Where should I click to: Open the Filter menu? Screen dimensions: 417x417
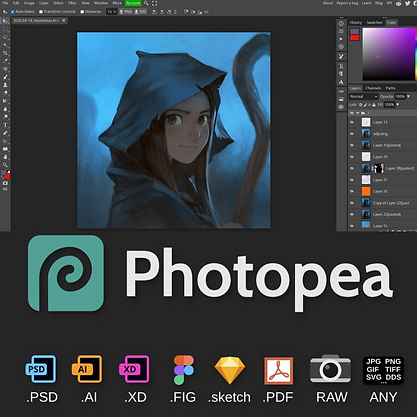[72, 3]
